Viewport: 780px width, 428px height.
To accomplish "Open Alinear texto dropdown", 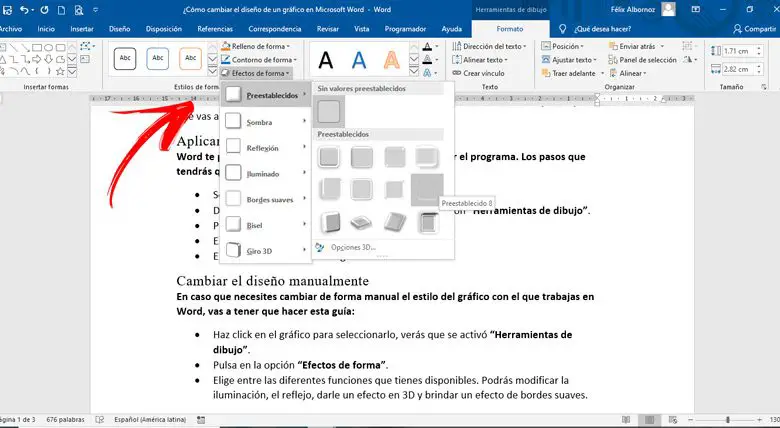I will pyautogui.click(x=480, y=60).
